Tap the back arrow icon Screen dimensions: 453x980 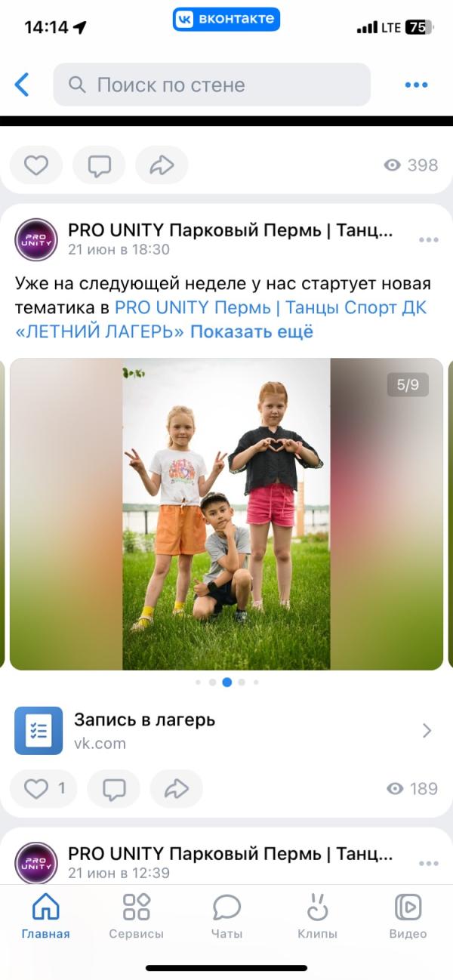tap(22, 85)
